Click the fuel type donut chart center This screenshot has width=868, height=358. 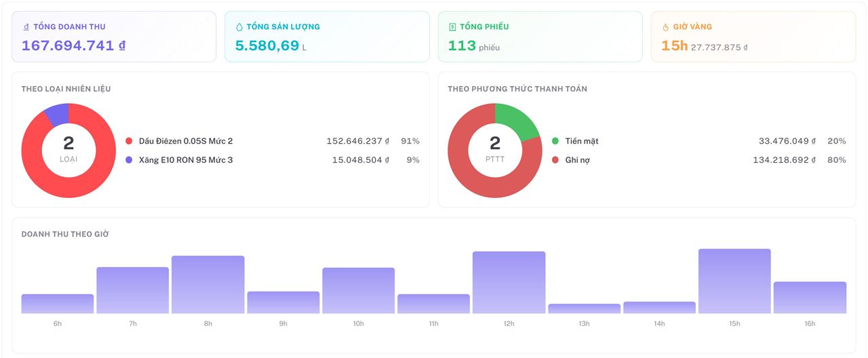pyautogui.click(x=68, y=151)
